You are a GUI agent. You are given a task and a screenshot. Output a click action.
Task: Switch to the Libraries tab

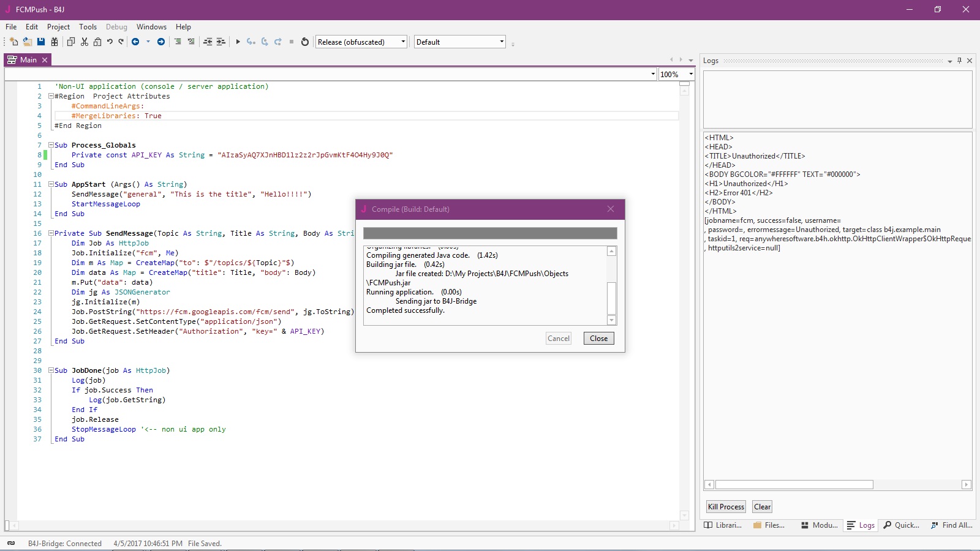723,525
